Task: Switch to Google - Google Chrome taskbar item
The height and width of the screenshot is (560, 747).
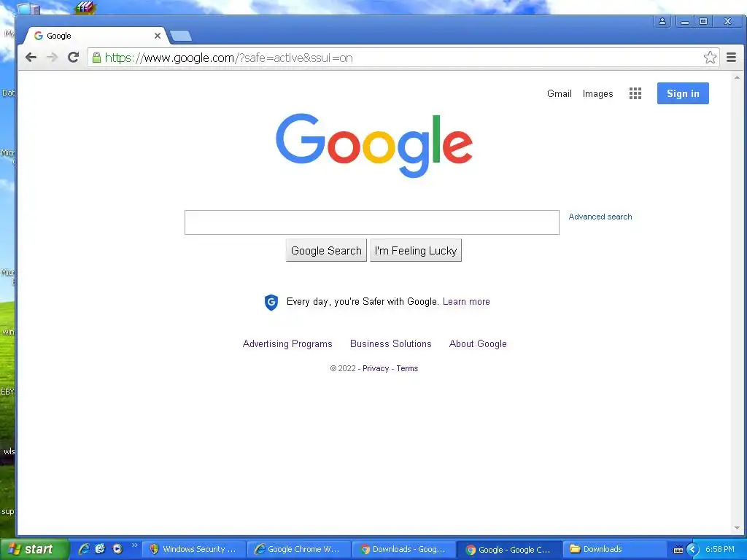Action: (x=508, y=550)
